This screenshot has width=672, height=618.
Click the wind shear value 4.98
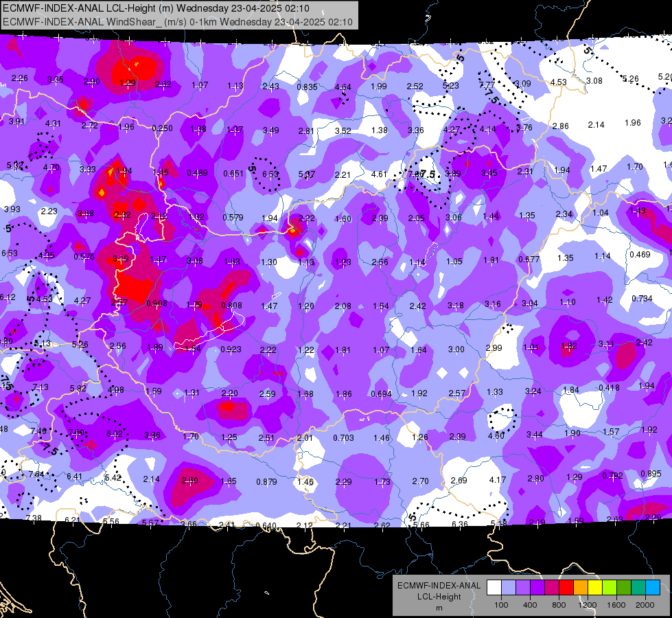116,390
